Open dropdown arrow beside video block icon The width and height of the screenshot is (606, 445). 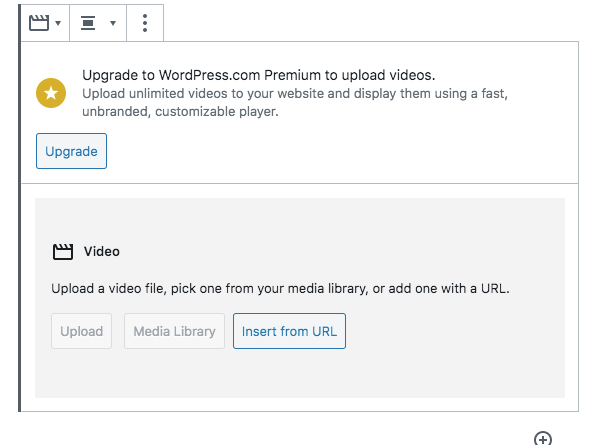pos(59,23)
